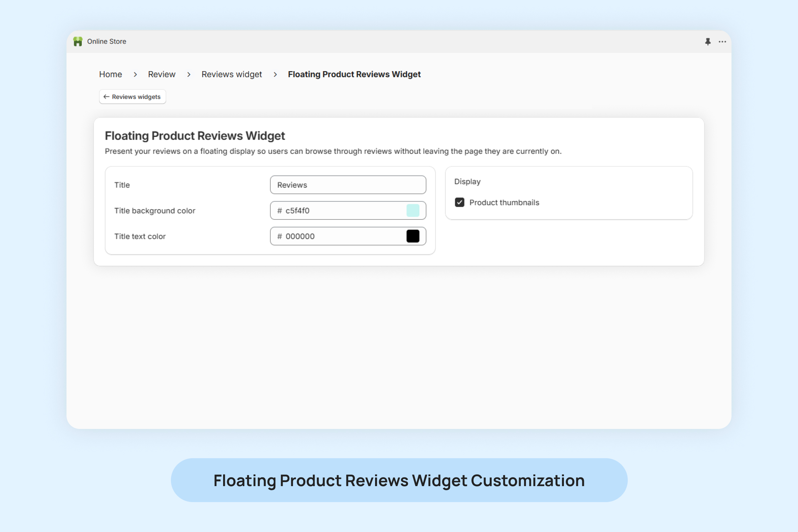Navigate to Reviews widget breadcrumb

click(232, 74)
